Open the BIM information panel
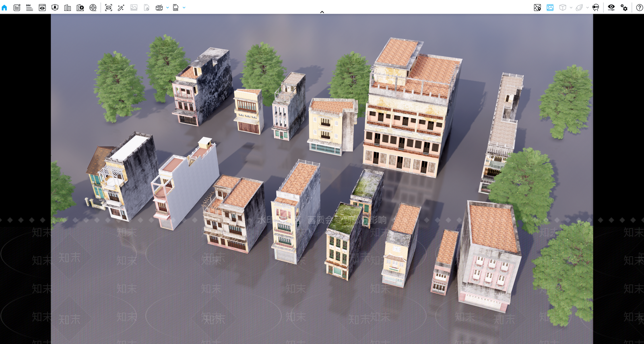This screenshot has width=644, height=344. tap(29, 8)
